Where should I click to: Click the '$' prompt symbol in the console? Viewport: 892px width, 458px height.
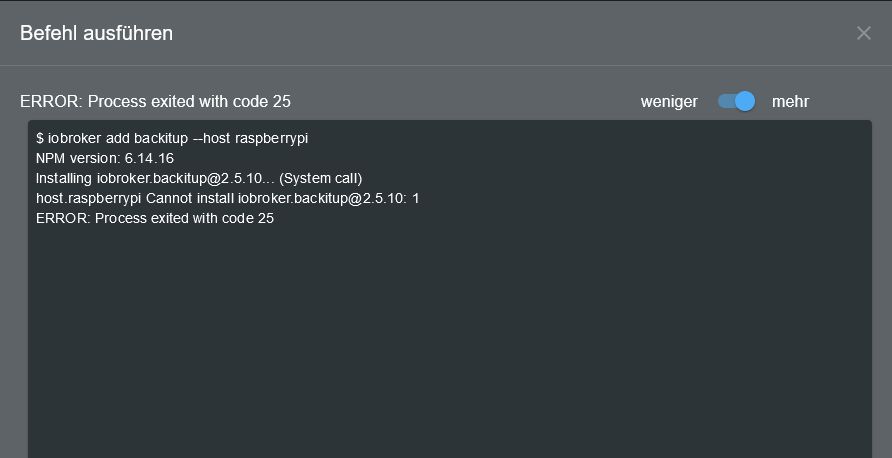pos(40,138)
